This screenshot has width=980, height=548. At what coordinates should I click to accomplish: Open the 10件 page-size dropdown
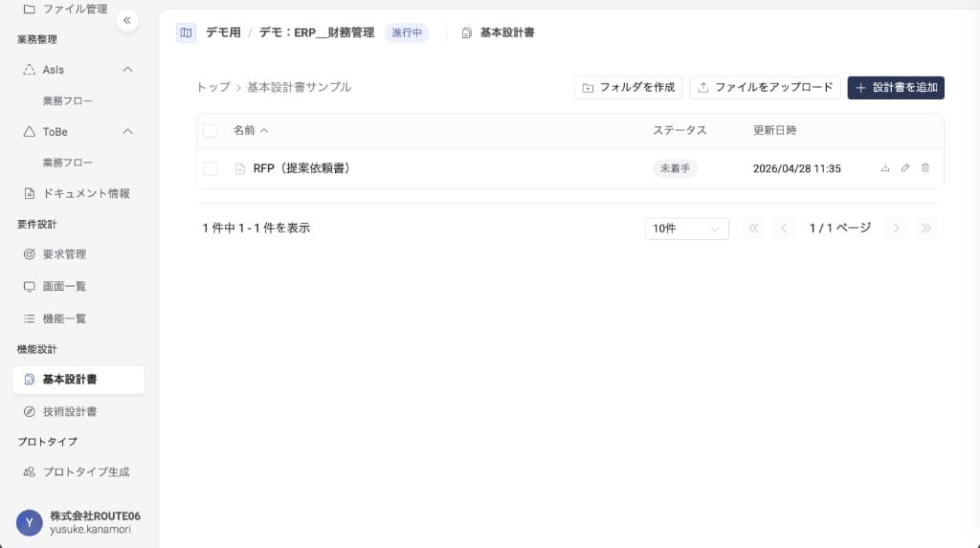point(686,229)
